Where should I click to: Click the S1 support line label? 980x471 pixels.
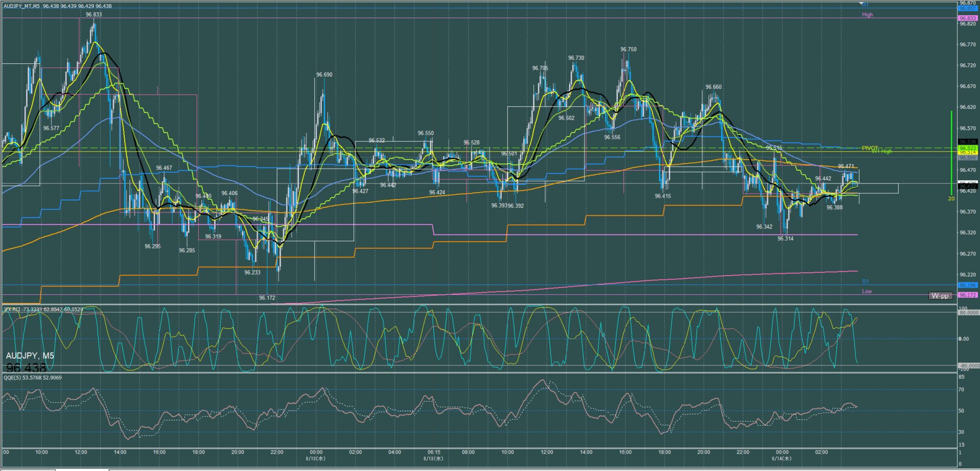pyautogui.click(x=866, y=281)
